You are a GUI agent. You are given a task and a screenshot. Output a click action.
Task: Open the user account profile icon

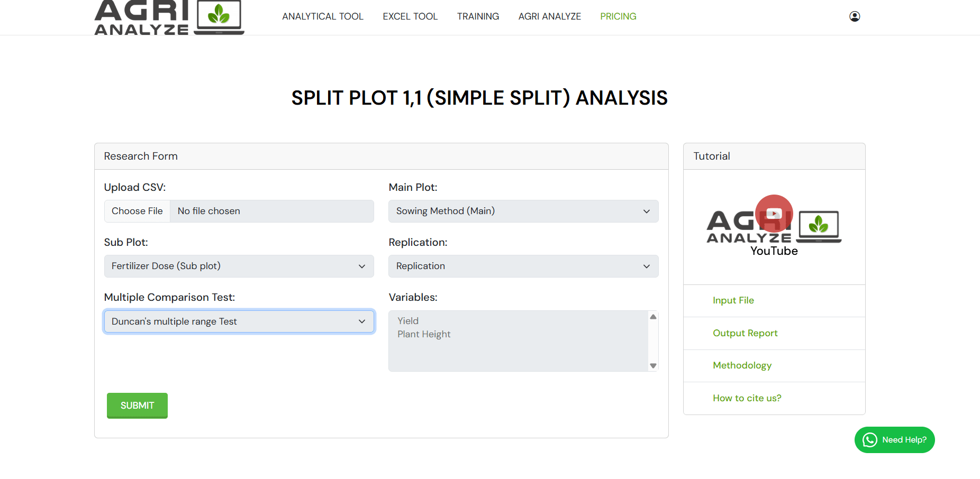(854, 16)
